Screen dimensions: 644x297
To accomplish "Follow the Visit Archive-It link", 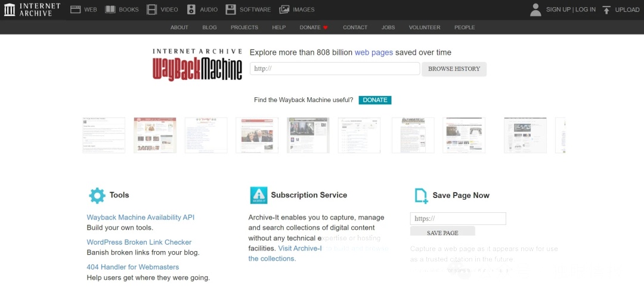I will (300, 248).
